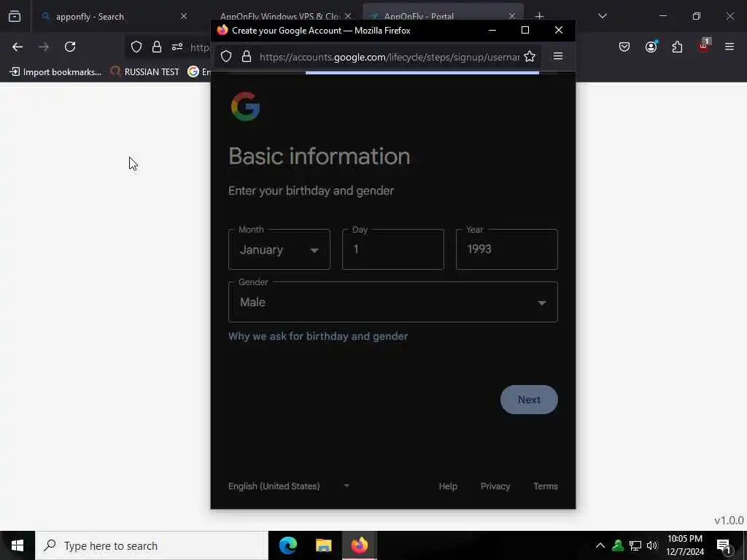Viewport: 747px width, 560px height.
Task: Open the volume speaker tray icon
Action: 652,545
